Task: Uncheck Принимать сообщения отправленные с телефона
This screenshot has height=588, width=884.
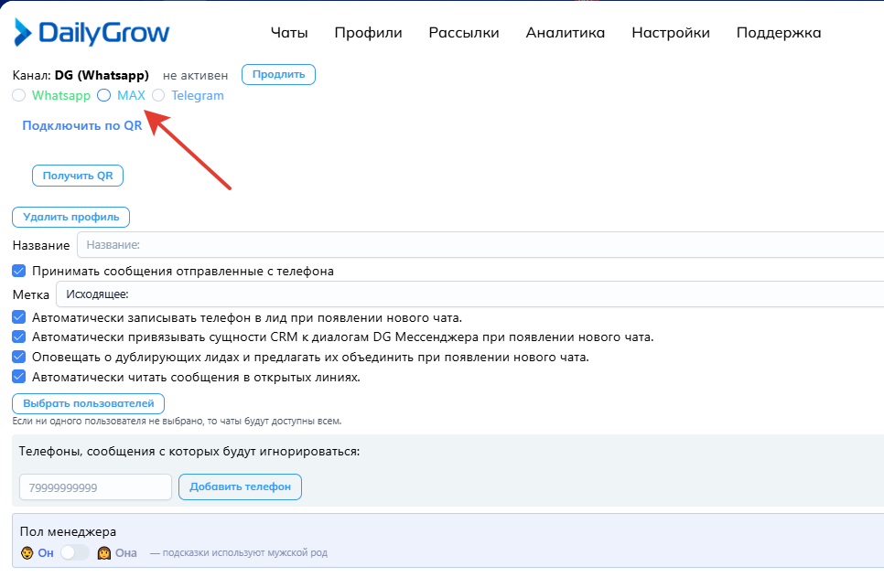Action: tap(19, 271)
